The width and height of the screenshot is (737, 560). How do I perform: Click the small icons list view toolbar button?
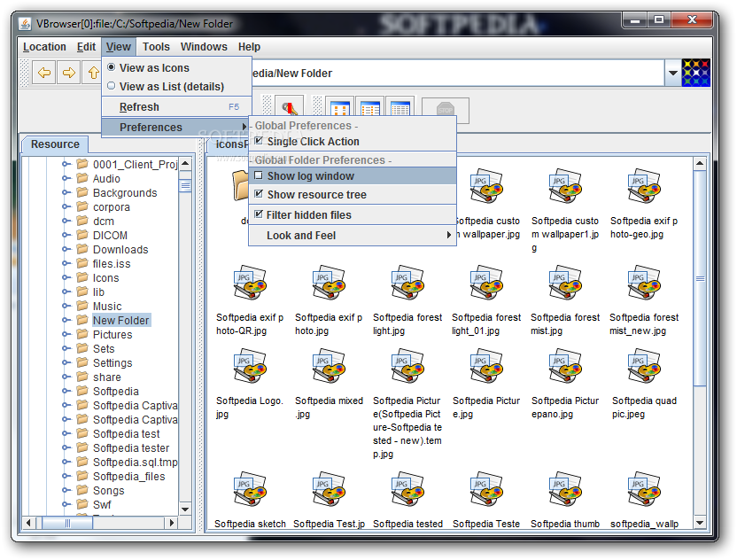(370, 108)
